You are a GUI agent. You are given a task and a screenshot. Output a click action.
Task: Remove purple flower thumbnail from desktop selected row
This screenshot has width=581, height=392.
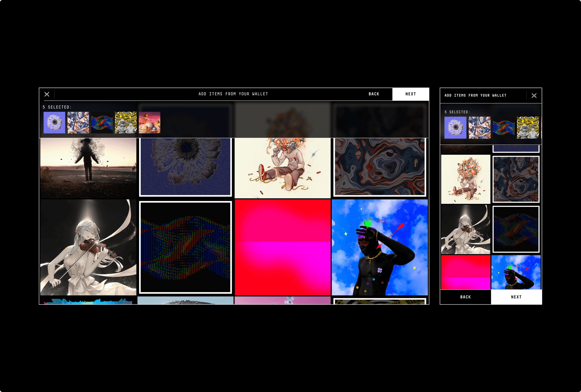pos(54,122)
